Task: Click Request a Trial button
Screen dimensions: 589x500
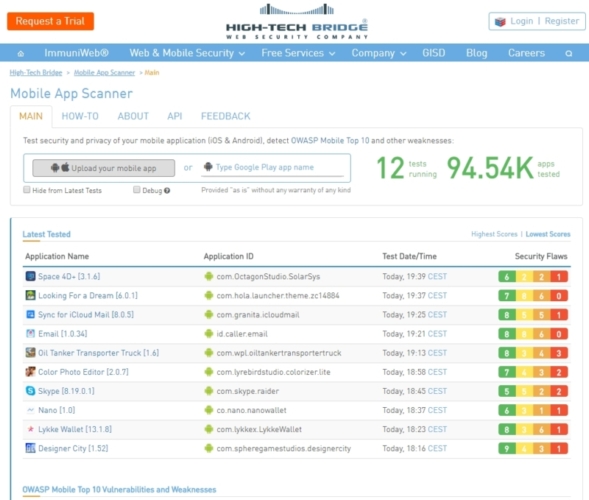Action: click(x=50, y=21)
